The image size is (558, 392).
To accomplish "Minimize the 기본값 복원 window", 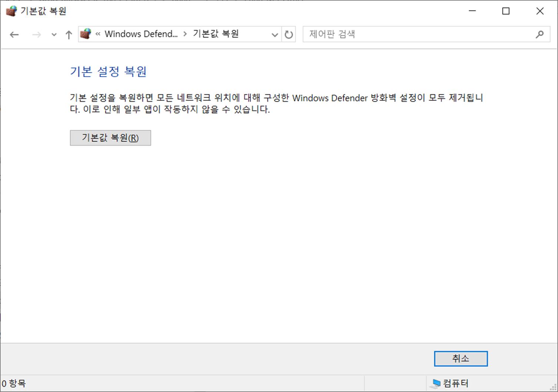I will click(472, 11).
